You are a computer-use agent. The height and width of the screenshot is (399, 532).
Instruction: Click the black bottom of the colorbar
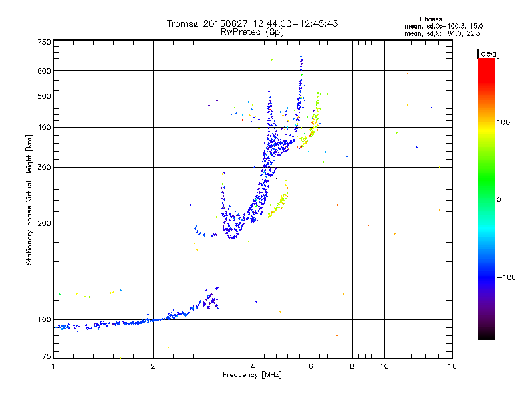point(487,335)
